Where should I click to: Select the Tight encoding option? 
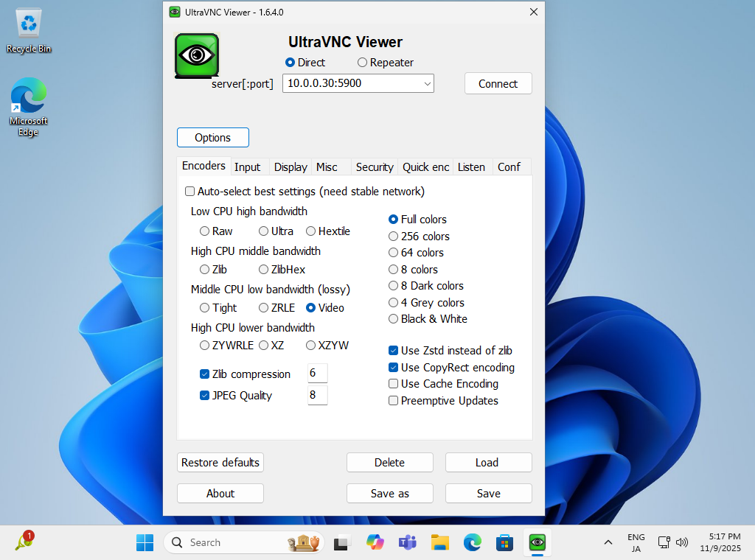204,307
